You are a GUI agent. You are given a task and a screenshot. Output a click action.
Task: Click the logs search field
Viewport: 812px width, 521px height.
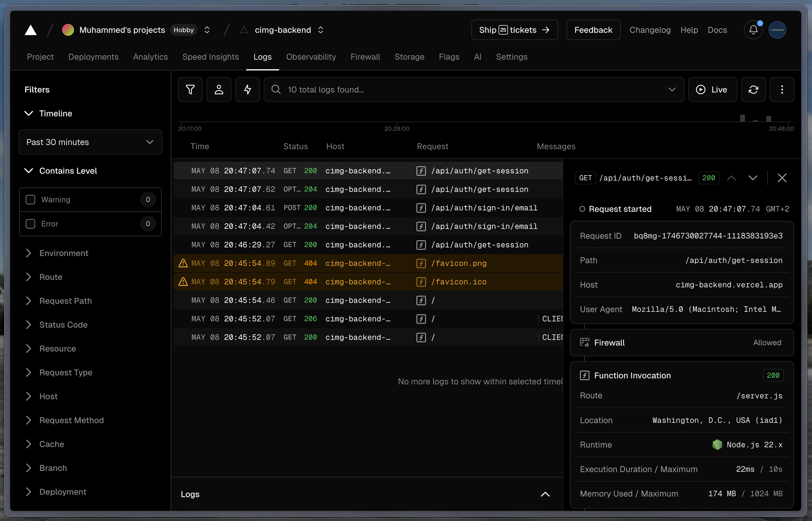tap(473, 90)
